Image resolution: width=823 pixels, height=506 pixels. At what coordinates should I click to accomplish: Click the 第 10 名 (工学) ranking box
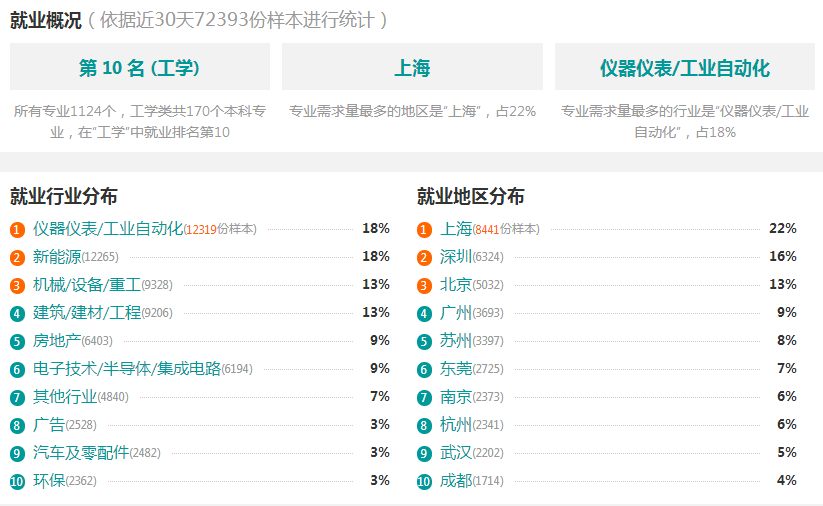[140, 67]
